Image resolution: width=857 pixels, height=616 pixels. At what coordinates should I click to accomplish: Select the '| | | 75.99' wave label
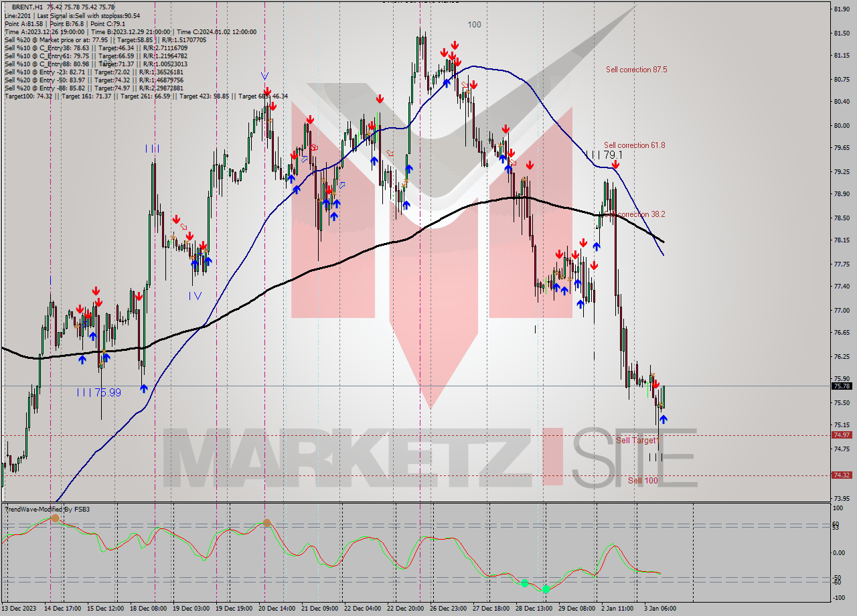click(98, 392)
